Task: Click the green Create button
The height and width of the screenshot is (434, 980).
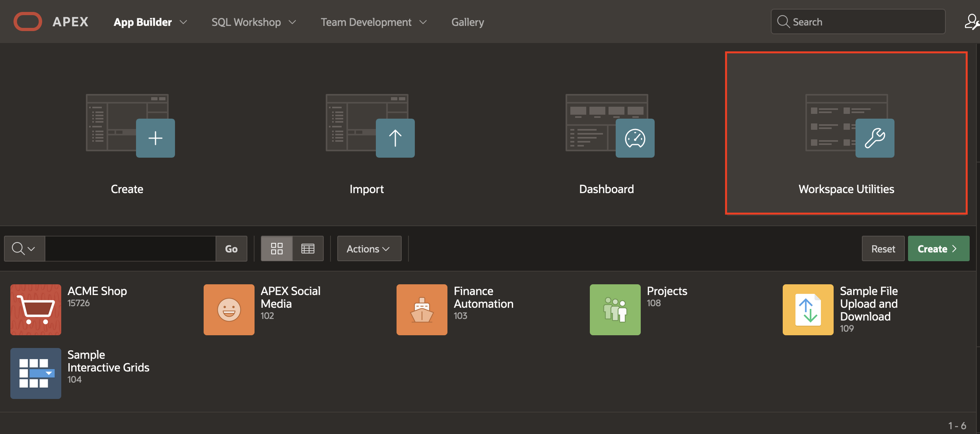Action: (939, 248)
